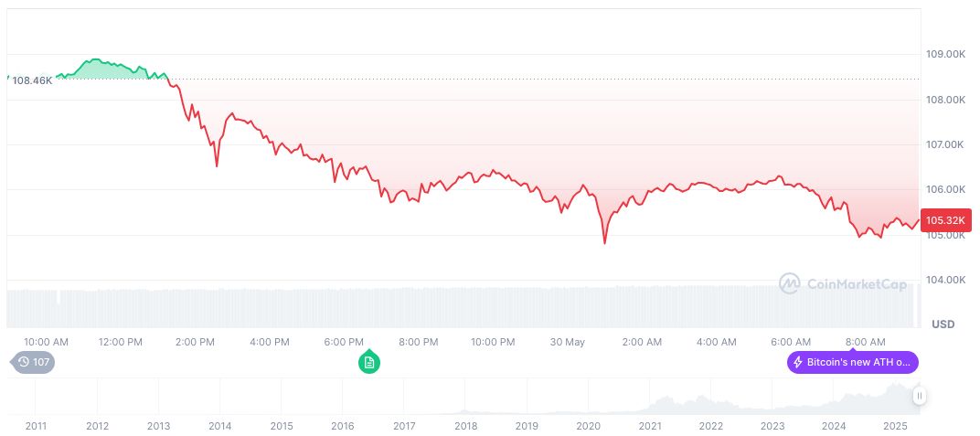Open the history badge showing 107
This screenshot has width=980, height=436.
click(x=33, y=362)
